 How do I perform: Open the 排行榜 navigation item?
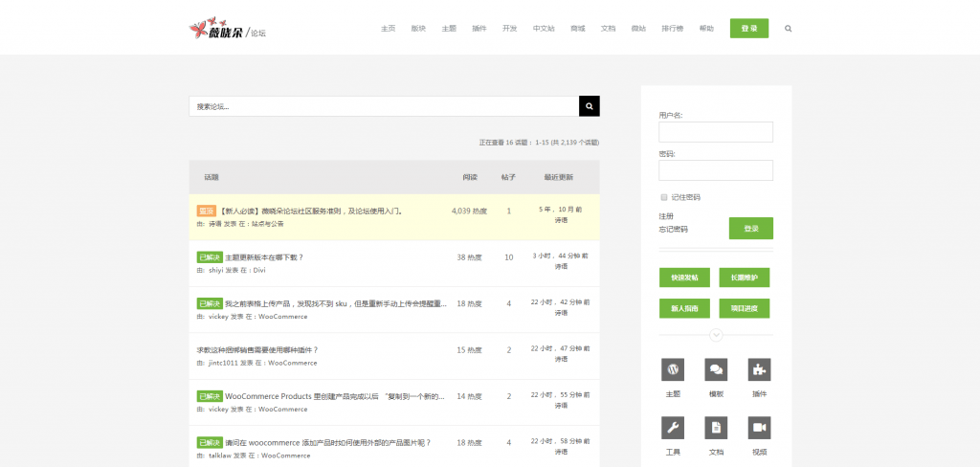click(673, 28)
